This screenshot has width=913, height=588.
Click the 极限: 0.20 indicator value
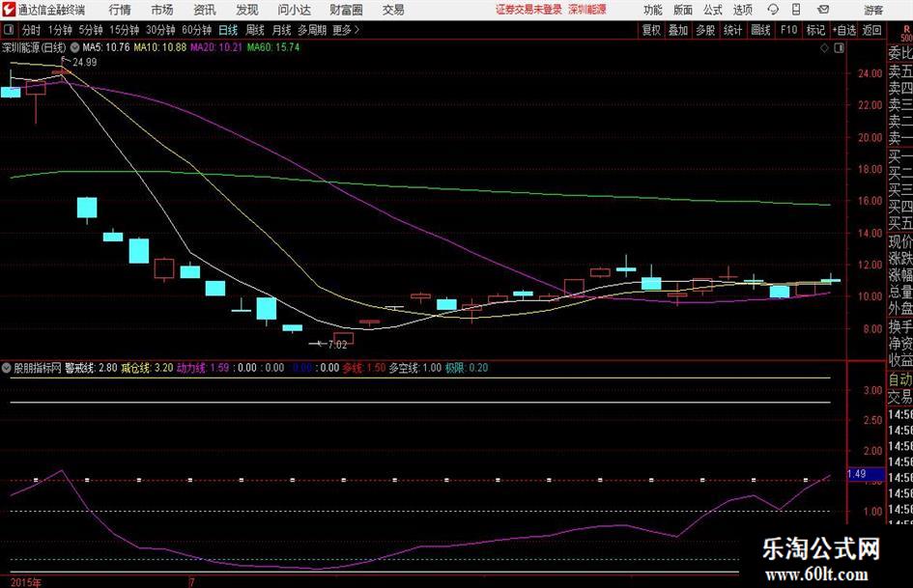coord(467,368)
